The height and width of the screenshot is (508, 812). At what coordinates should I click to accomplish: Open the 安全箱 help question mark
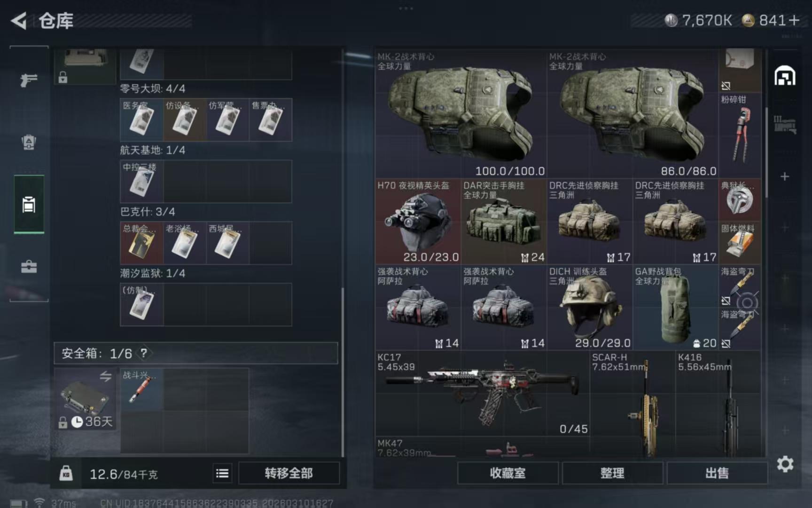(144, 353)
